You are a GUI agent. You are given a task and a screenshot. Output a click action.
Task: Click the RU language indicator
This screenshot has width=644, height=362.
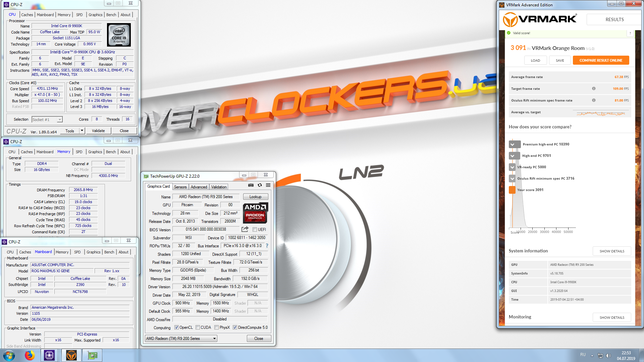(x=583, y=355)
